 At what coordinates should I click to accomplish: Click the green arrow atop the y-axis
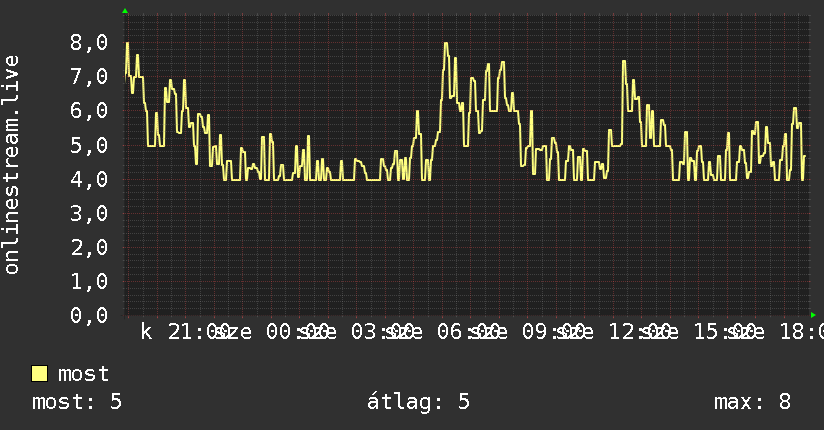point(125,11)
